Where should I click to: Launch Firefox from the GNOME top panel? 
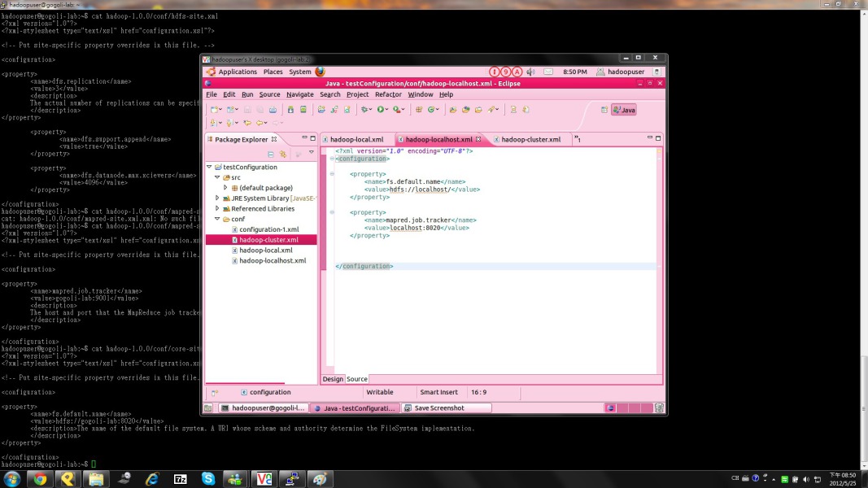click(320, 72)
